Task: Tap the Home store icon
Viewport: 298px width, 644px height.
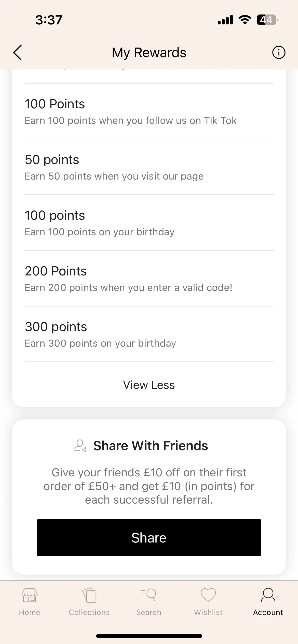Action: click(x=30, y=595)
